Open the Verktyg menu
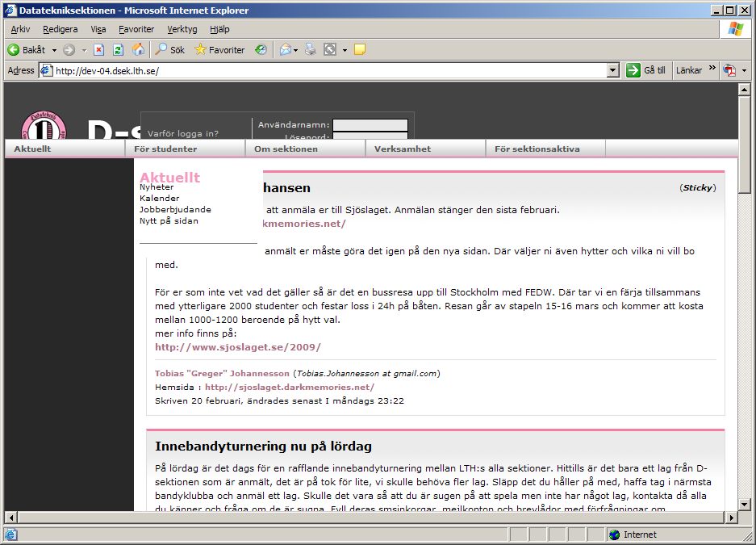Image resolution: width=756 pixels, height=545 pixels. [x=182, y=29]
